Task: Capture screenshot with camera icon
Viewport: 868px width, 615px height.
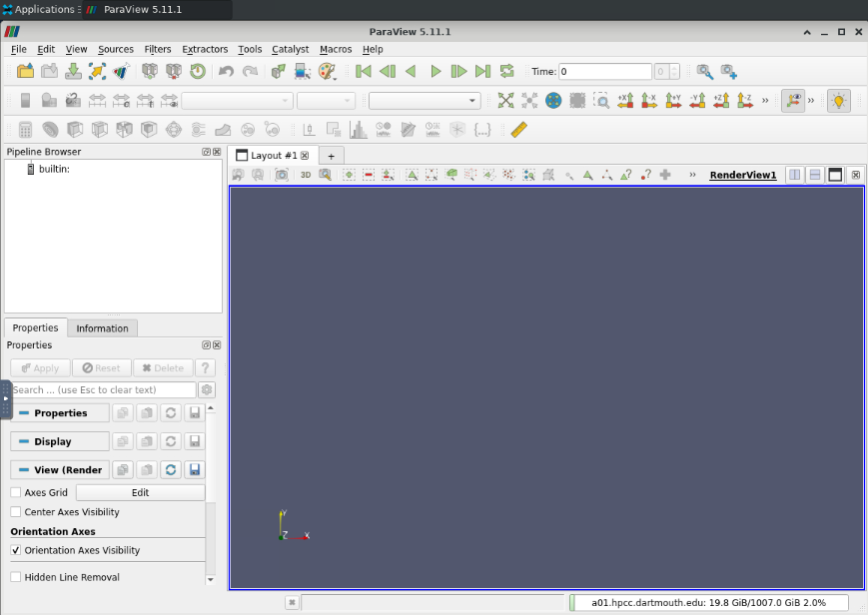Action: click(x=282, y=175)
